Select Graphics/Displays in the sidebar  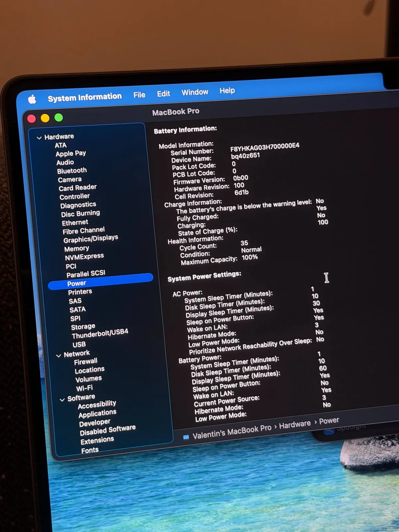[x=91, y=239]
